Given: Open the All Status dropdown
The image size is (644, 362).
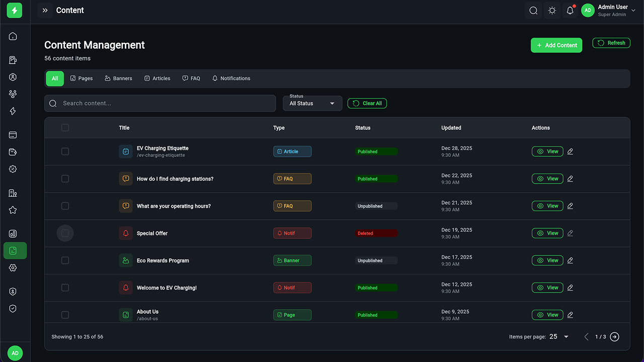Looking at the screenshot, I should [312, 104].
